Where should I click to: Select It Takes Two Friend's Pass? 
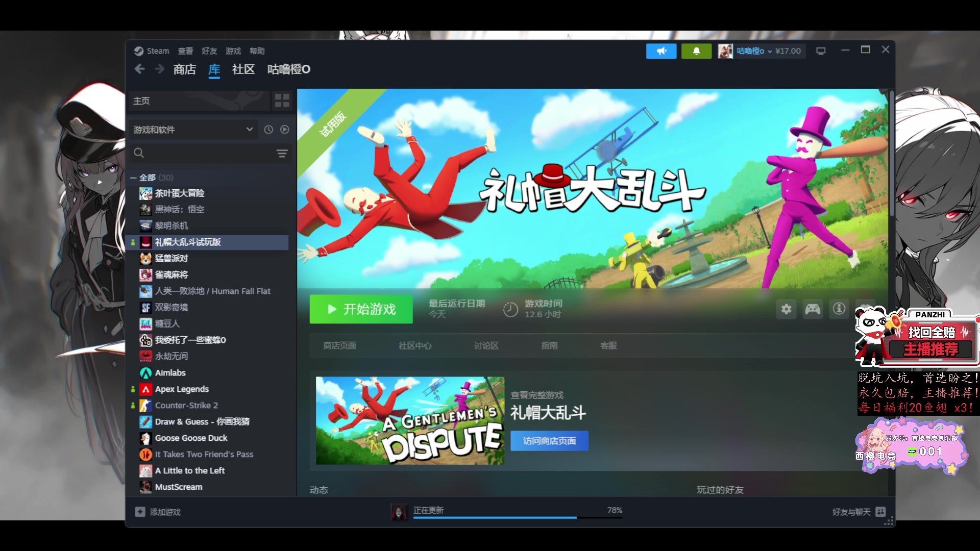pyautogui.click(x=204, y=455)
